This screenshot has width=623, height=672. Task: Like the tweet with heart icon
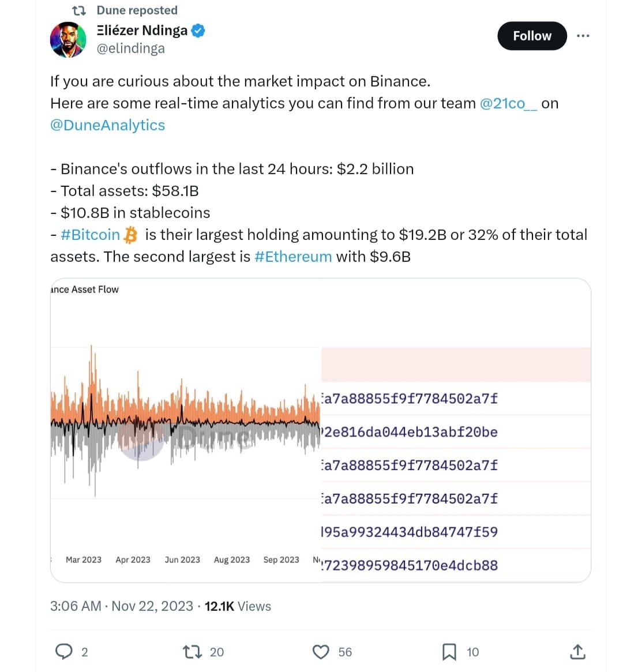pos(321,652)
